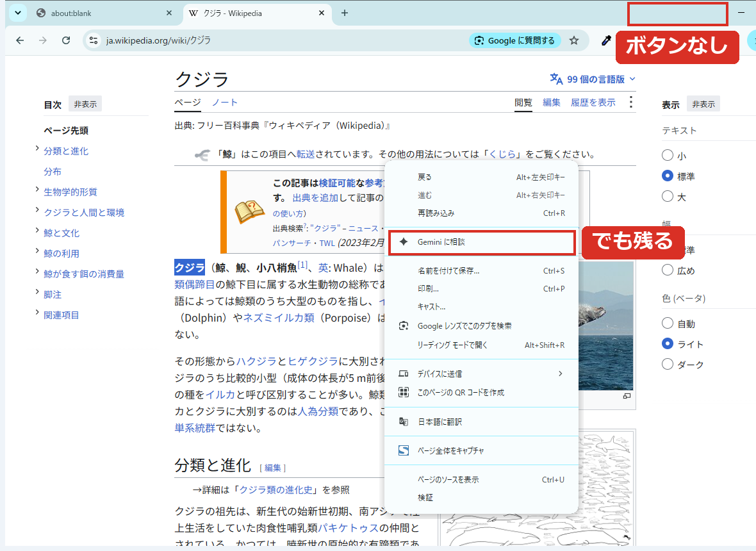Enlarge the whale photo via expand icon
This screenshot has height=551, width=756.
coord(627,396)
